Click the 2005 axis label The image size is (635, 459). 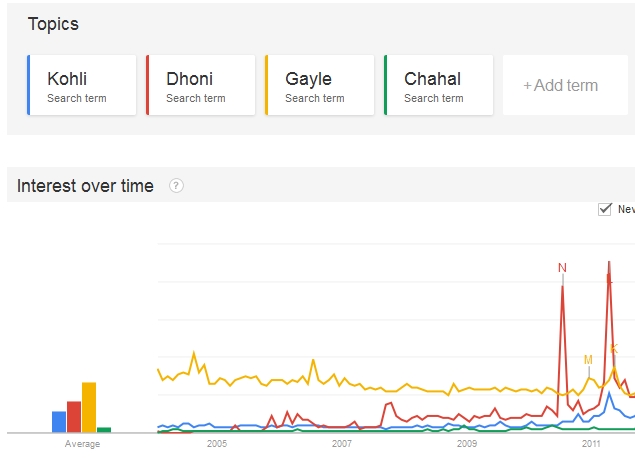click(217, 444)
